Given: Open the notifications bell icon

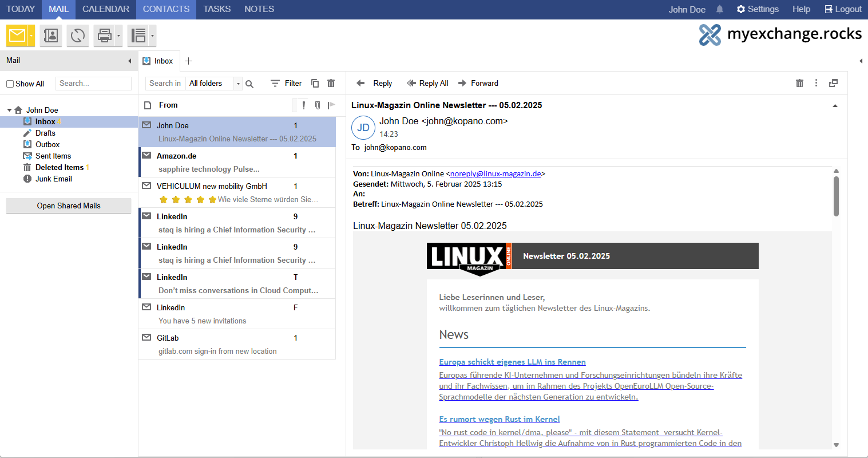Looking at the screenshot, I should click(720, 9).
